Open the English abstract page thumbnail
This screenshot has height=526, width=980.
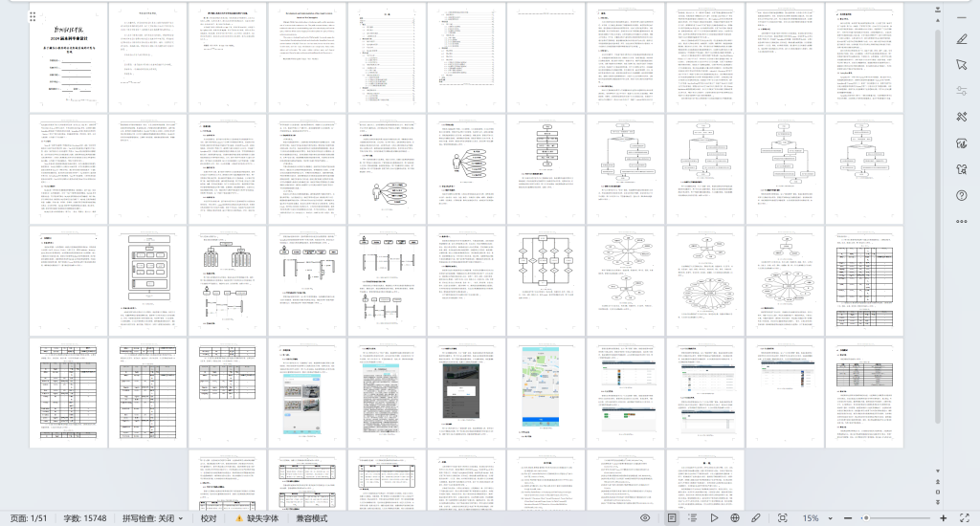307,57
